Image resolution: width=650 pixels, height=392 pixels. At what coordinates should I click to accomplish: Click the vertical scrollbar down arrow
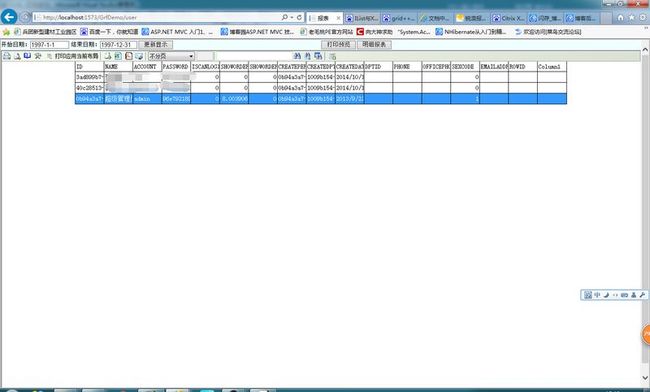pos(645,377)
